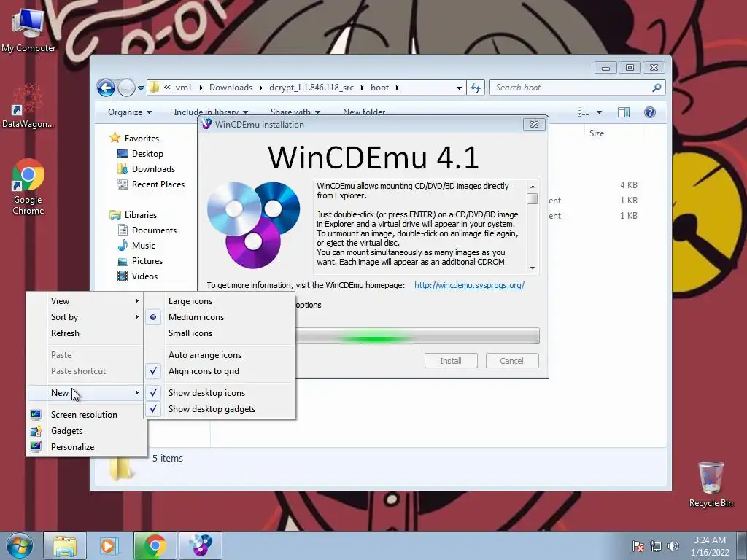This screenshot has width=747, height=560.
Task: Click the Personalize icon in context menu
Action: 36,447
